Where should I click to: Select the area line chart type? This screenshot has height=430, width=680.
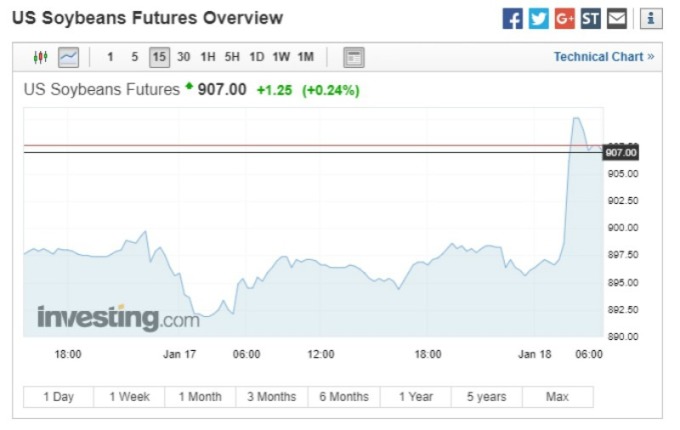pyautogui.click(x=69, y=57)
